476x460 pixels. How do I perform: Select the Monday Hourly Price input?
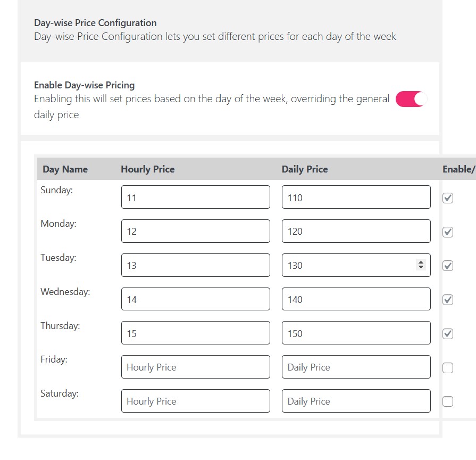tap(195, 231)
